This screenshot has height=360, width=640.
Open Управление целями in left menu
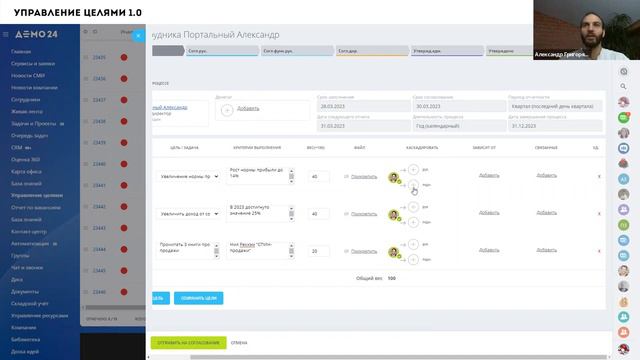[37, 196]
